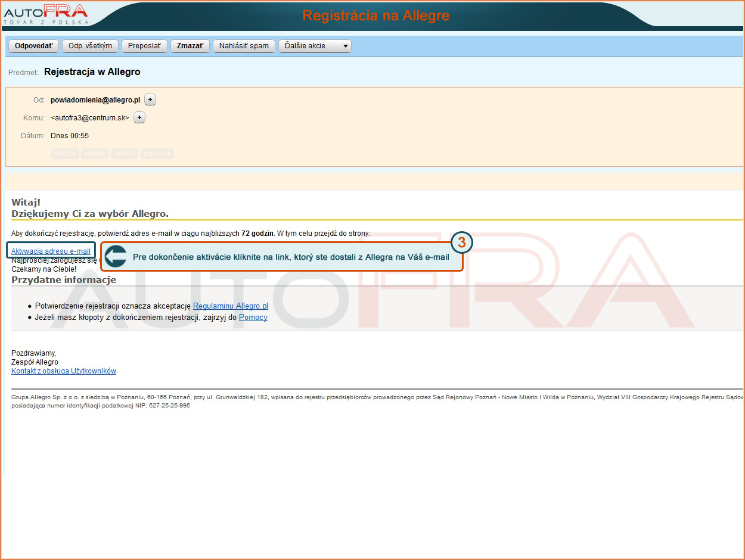Click the date text Dnes 00:55
This screenshot has height=560, width=745.
[x=70, y=136]
